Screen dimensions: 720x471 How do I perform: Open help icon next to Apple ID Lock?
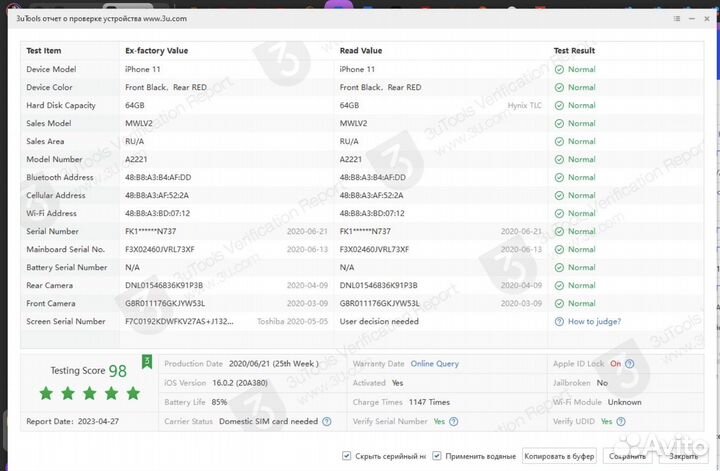coord(630,364)
